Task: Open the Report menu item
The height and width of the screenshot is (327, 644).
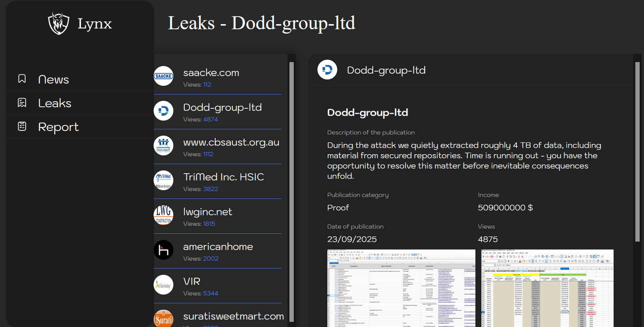Action: (x=58, y=127)
